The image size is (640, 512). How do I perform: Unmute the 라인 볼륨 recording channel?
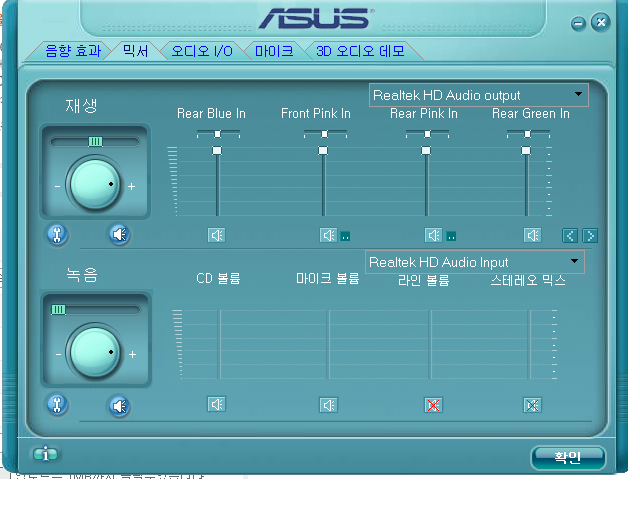pyautogui.click(x=433, y=405)
